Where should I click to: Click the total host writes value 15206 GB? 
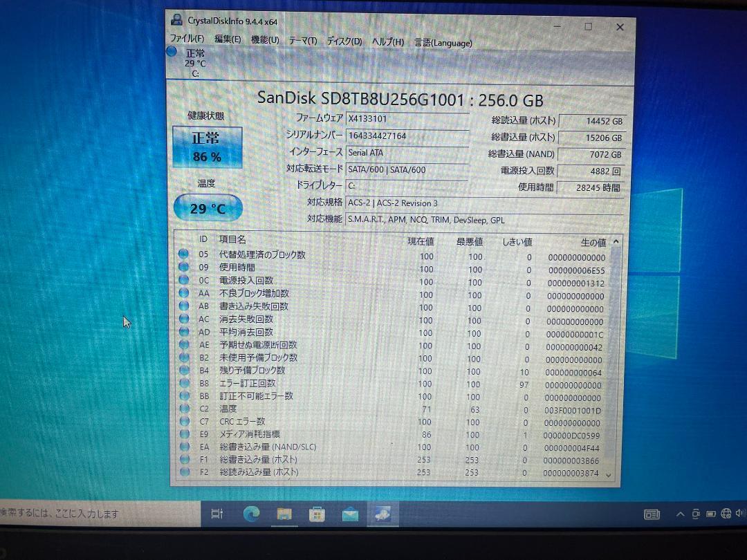click(591, 138)
